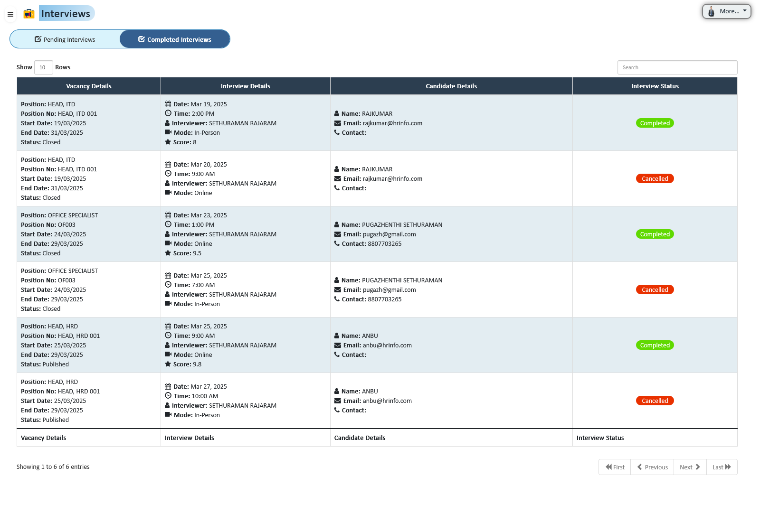Viewport: 760px width, 532px height.
Task: Select the interviewer person icon for SETHURAMAN RAJARAM
Action: [x=167, y=123]
